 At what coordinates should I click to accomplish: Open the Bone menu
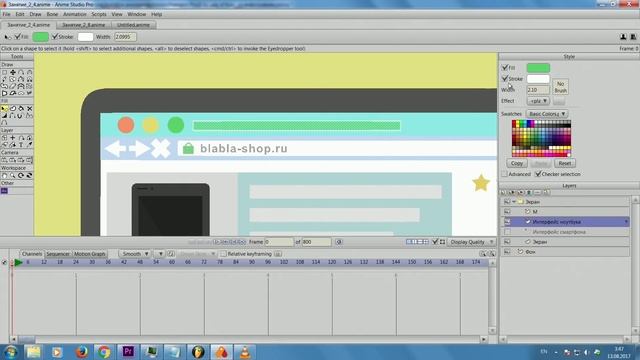(x=52, y=14)
